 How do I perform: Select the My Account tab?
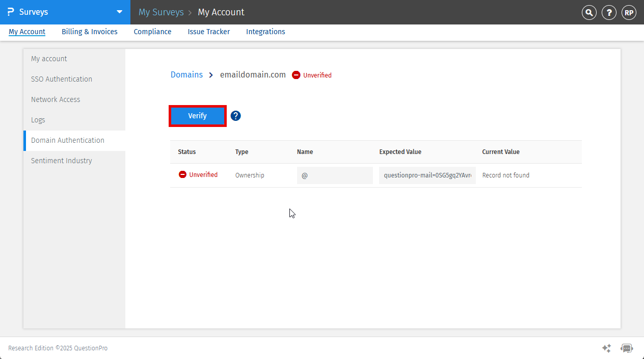(27, 32)
